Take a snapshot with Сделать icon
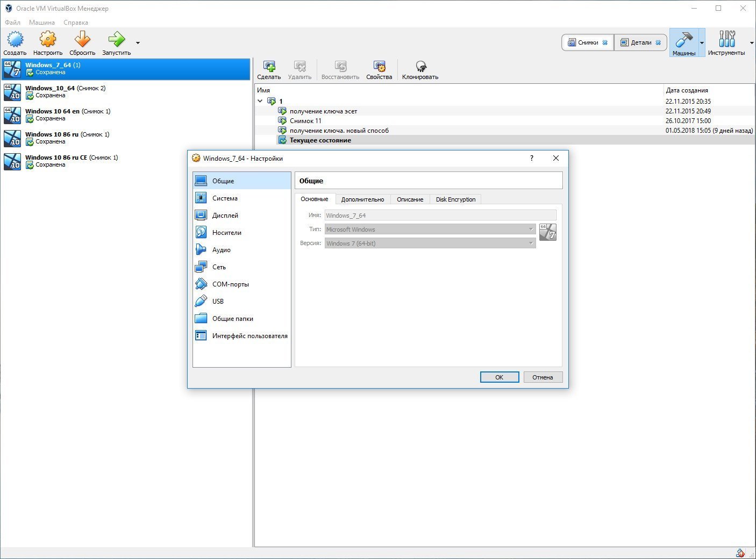Screen dimensions: 756x559 tap(269, 66)
